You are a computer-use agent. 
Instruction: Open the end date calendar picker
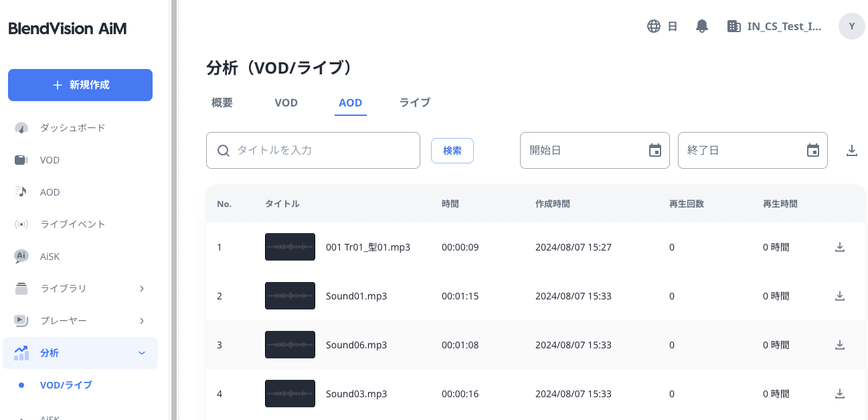point(812,150)
